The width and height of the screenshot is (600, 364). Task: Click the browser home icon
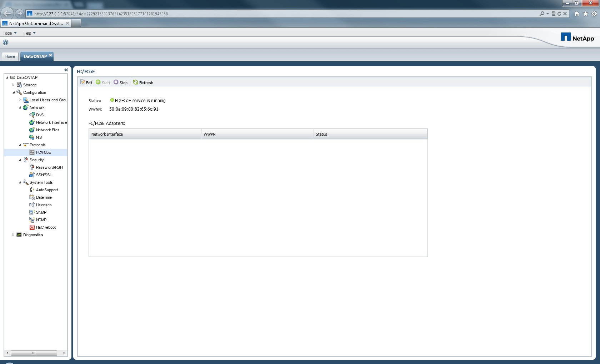tap(576, 14)
